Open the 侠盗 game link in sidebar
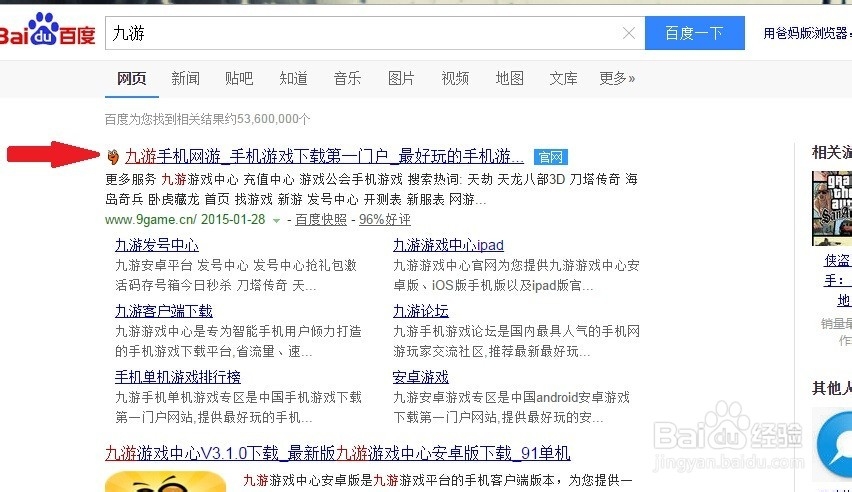The width and height of the screenshot is (852, 492). point(837,261)
